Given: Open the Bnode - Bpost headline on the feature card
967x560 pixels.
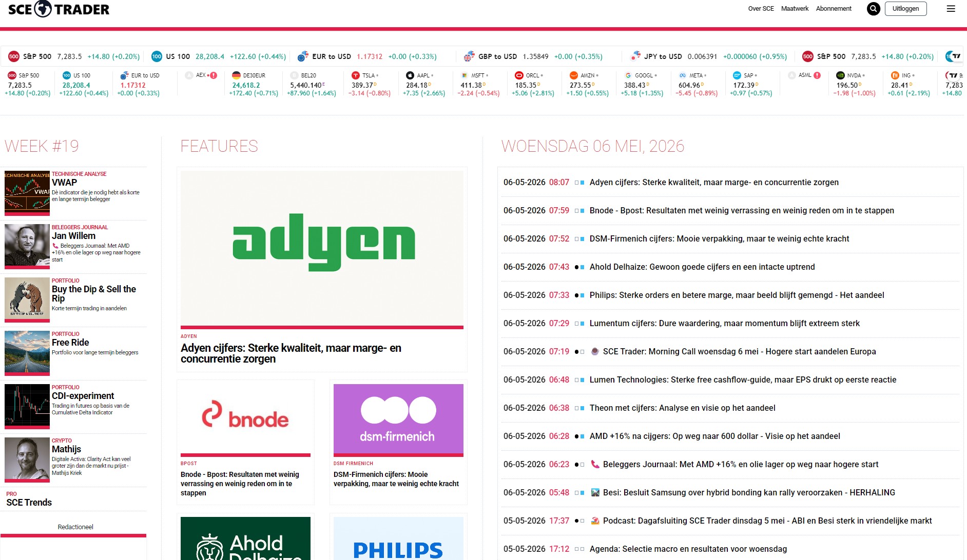Looking at the screenshot, I should pyautogui.click(x=240, y=484).
